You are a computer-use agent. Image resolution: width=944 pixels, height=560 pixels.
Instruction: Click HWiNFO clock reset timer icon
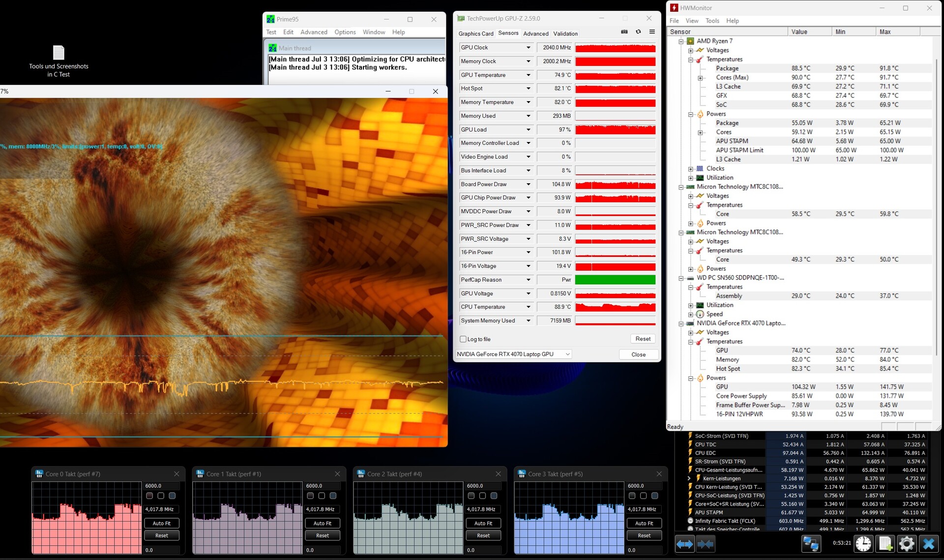coord(863,544)
